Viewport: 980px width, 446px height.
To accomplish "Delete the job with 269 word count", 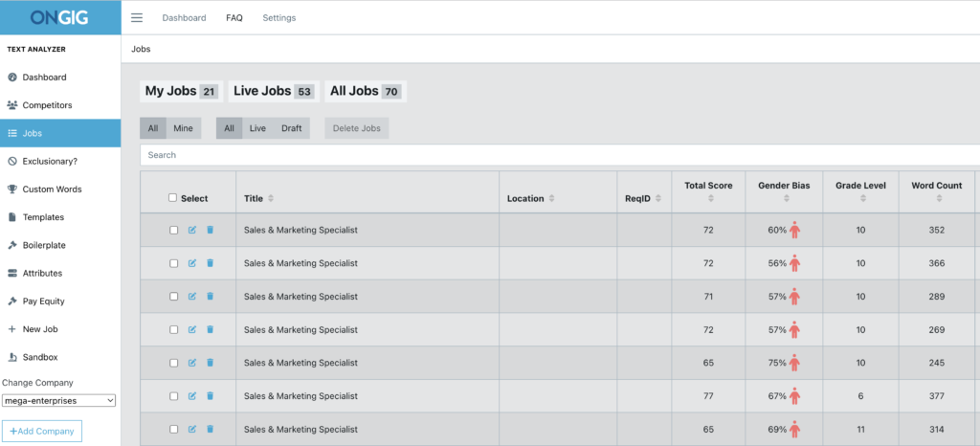I will [x=210, y=329].
